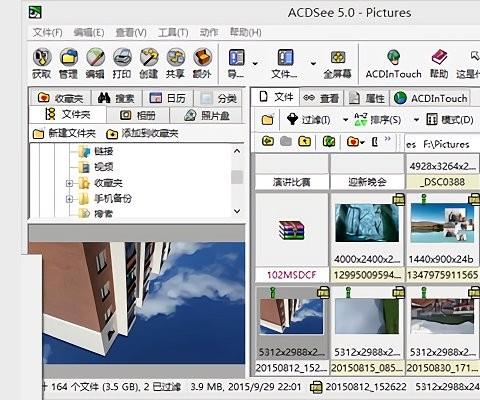Click the 模式(D) view mode button
The width and height of the screenshot is (480, 400).
click(x=450, y=119)
